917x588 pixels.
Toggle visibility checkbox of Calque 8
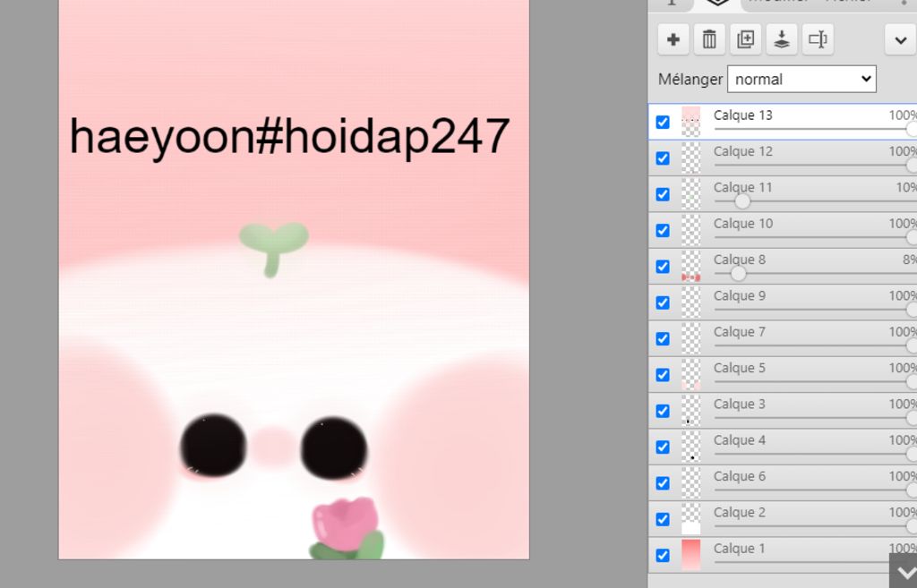click(x=663, y=267)
